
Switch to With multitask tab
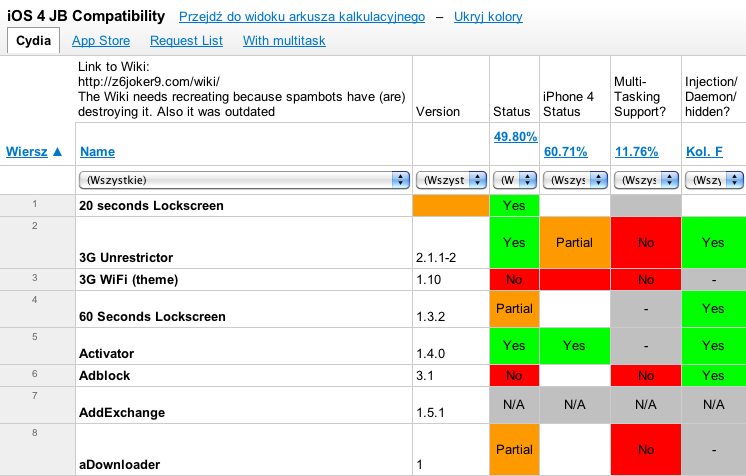pos(284,41)
